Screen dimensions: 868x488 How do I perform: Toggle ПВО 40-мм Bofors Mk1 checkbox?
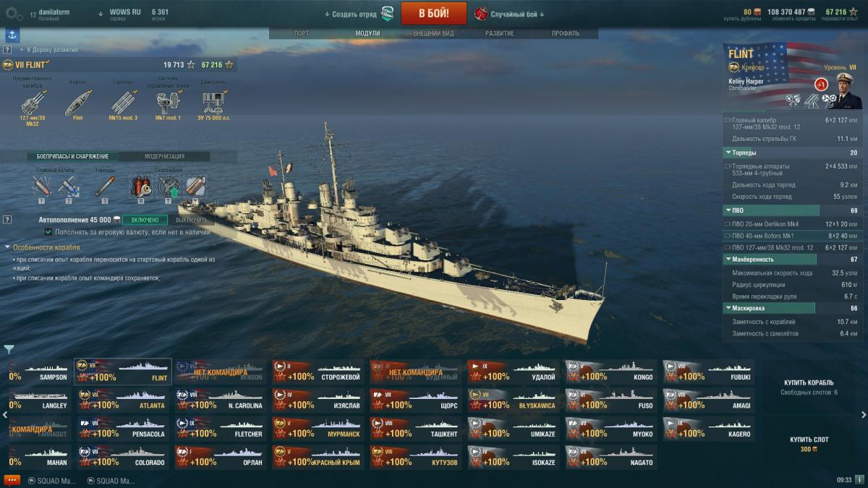[727, 236]
